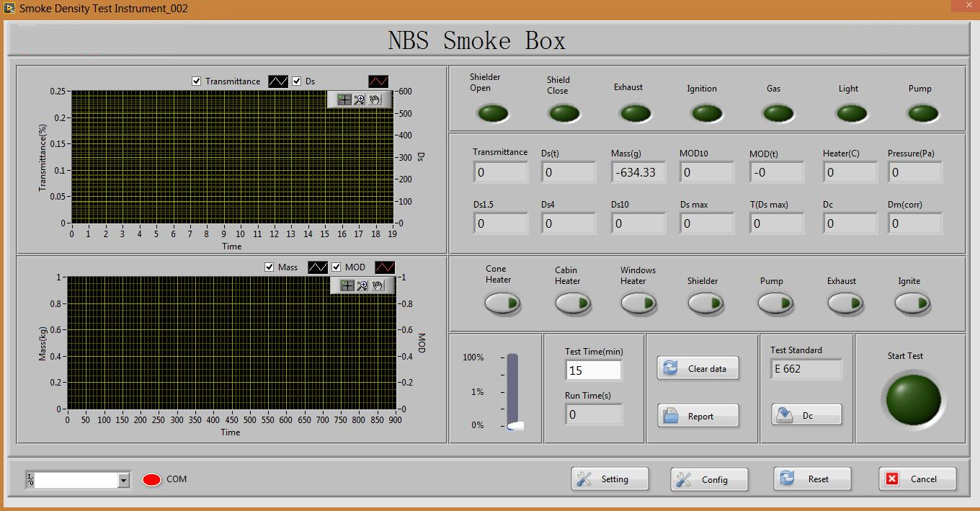This screenshot has width=980, height=511.
Task: Select the zoom tool on Mass graph
Action: [362, 285]
